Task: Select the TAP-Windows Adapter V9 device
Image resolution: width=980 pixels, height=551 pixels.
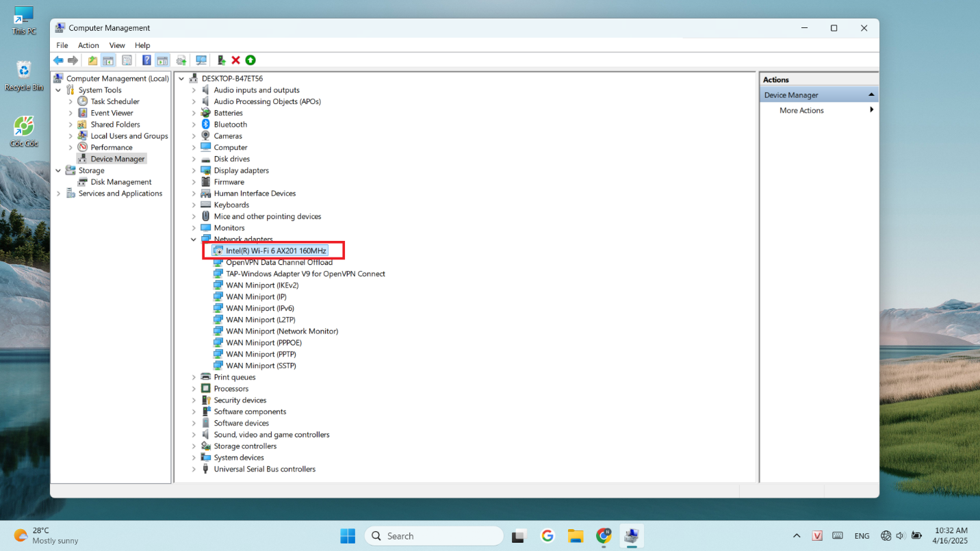Action: 305,274
